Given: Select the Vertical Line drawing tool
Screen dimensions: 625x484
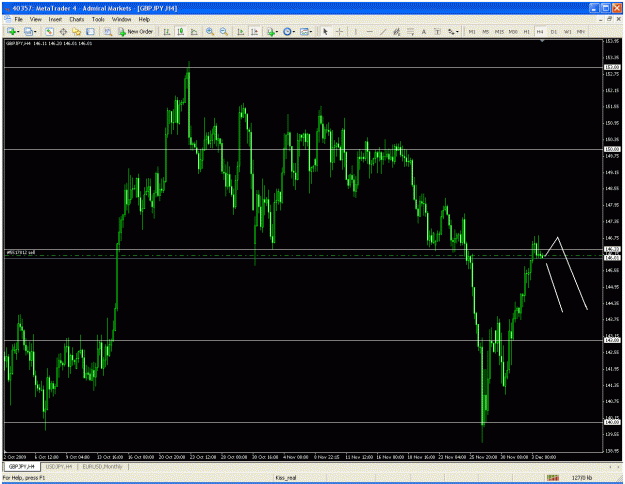Looking at the screenshot, I should pyautogui.click(x=356, y=31).
